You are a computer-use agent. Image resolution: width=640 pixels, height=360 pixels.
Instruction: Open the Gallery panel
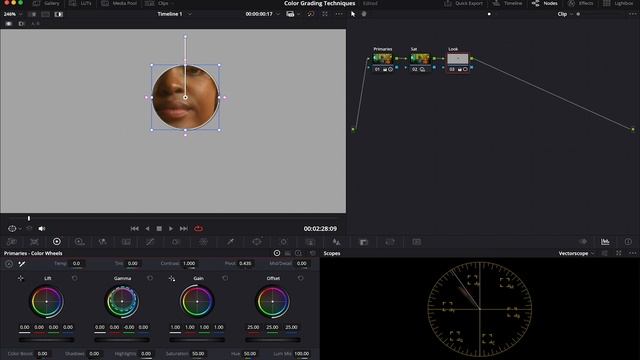pos(46,3)
